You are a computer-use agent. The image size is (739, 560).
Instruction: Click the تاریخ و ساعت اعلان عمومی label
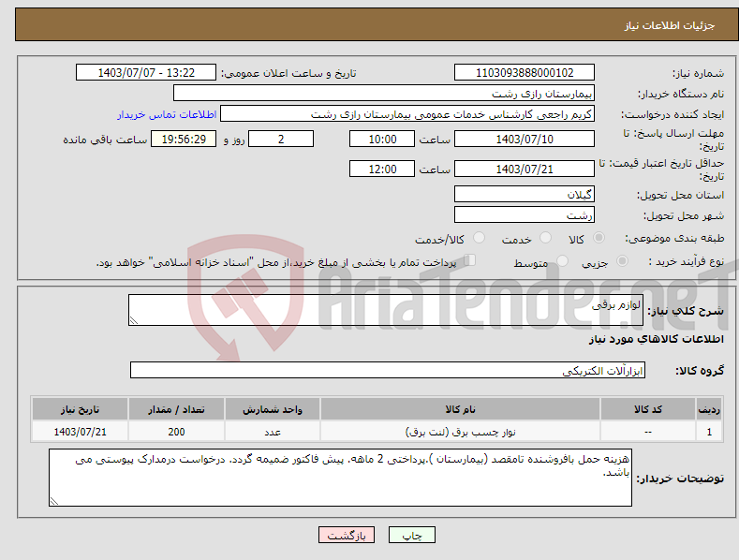coord(288,74)
